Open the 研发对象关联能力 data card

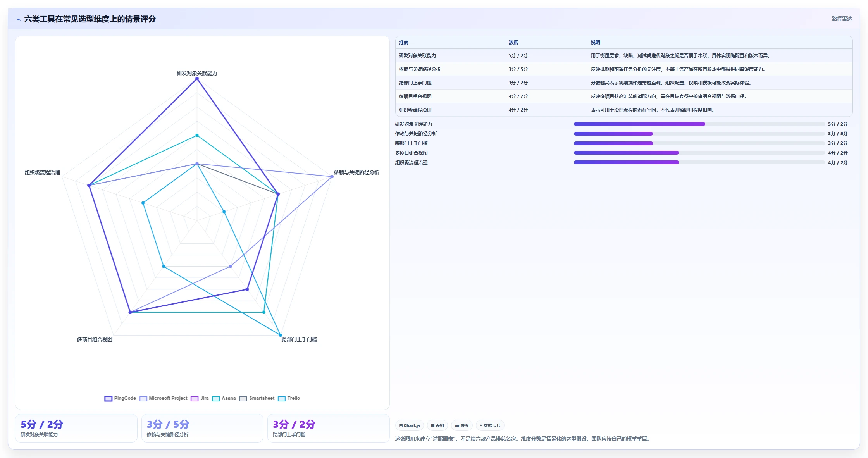pyautogui.click(x=76, y=428)
